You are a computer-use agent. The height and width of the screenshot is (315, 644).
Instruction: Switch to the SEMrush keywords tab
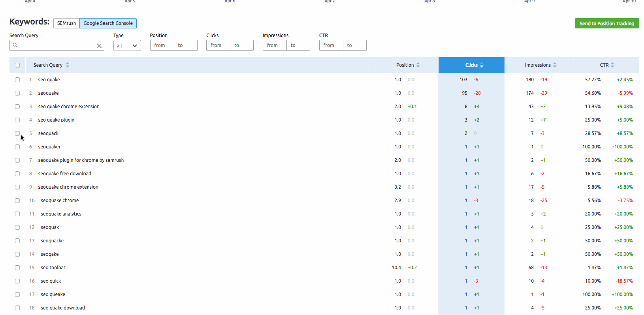(66, 23)
